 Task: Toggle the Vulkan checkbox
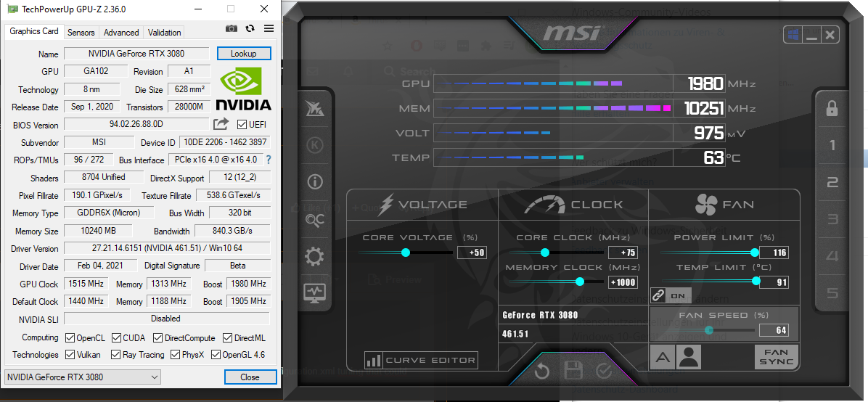(70, 354)
